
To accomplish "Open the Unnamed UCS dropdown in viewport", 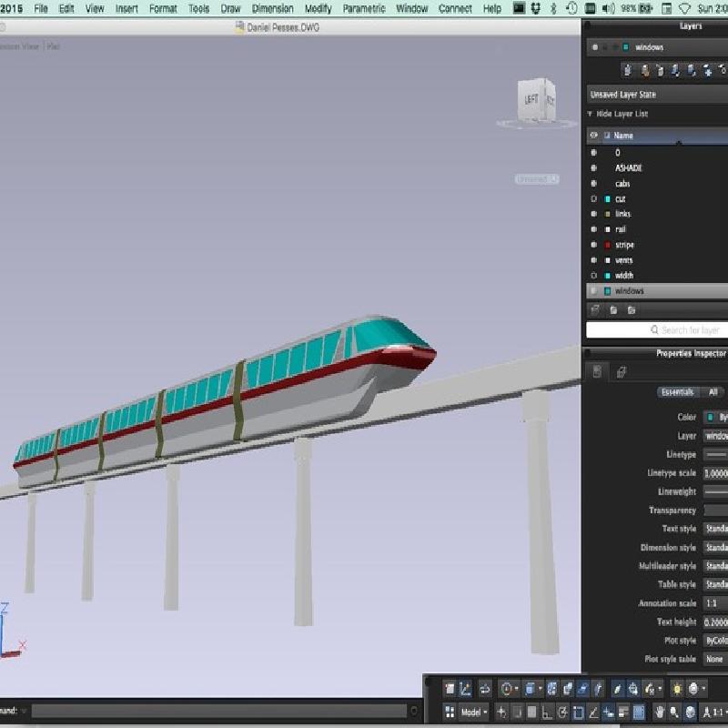I will pos(537,178).
